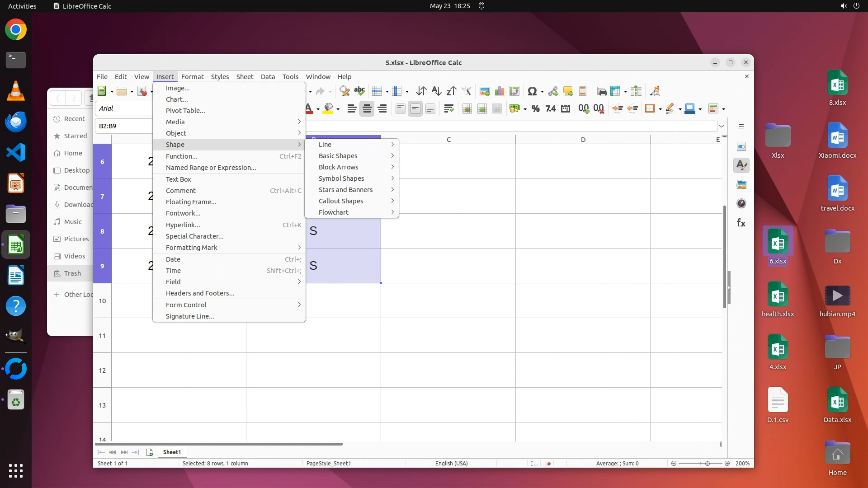Toggle Align Left text button

tap(352, 109)
